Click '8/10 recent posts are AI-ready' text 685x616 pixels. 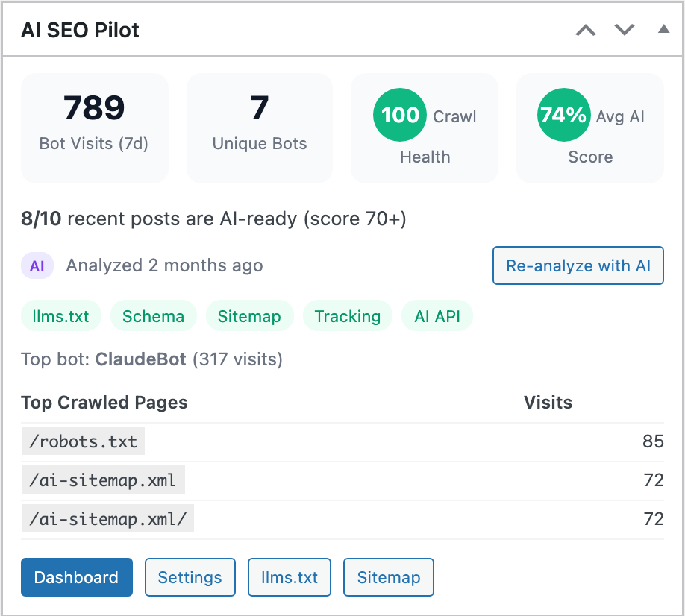click(x=213, y=219)
